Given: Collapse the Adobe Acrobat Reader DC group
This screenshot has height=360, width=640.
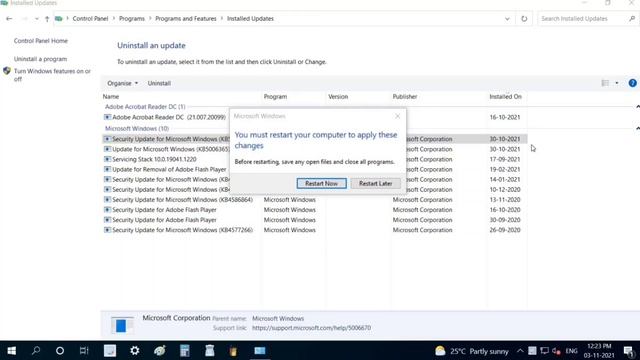Looking at the screenshot, I should [638, 107].
